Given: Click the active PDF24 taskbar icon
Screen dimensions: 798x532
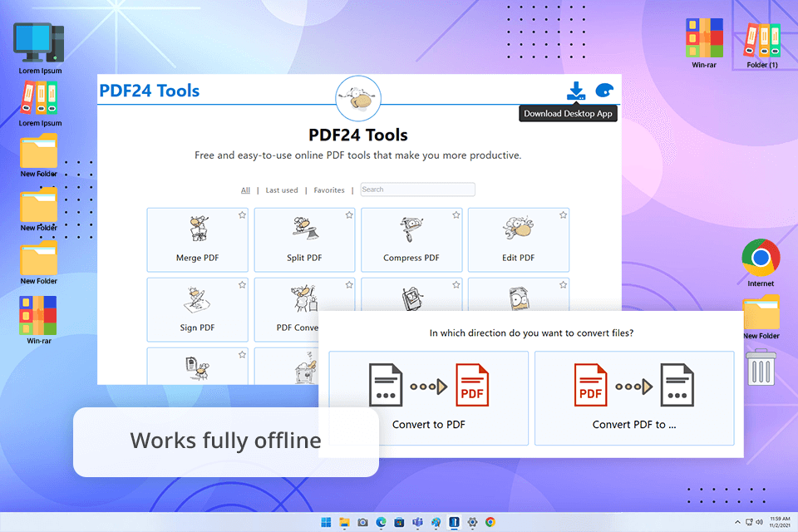Looking at the screenshot, I should pyautogui.click(x=454, y=522).
